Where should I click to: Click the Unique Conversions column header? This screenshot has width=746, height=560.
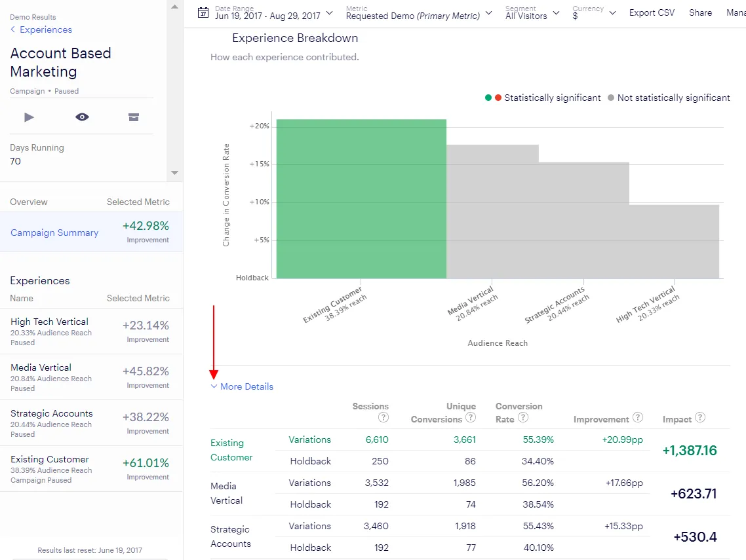[x=443, y=413]
